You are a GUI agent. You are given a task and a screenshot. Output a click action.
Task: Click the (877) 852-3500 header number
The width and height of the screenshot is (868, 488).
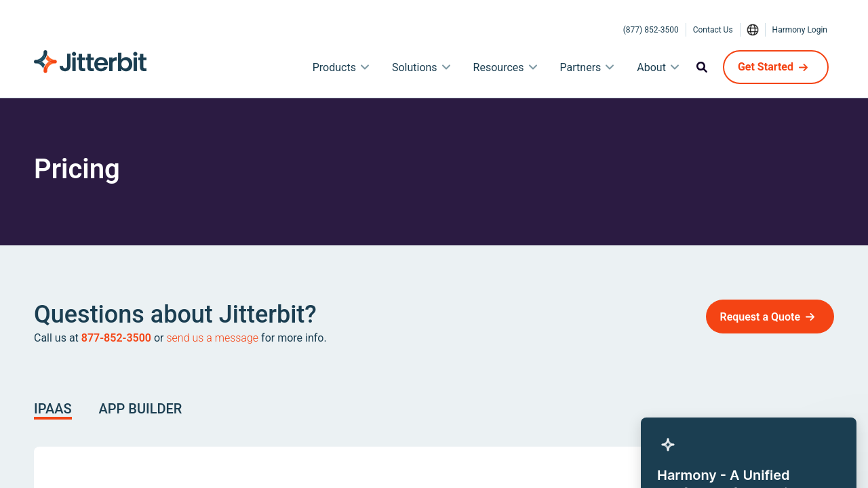(x=650, y=30)
